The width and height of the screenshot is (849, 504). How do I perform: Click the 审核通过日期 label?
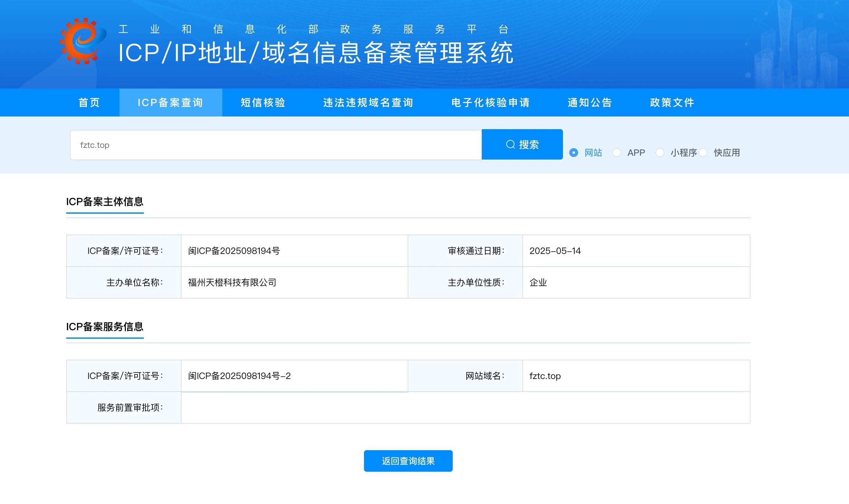[476, 251]
